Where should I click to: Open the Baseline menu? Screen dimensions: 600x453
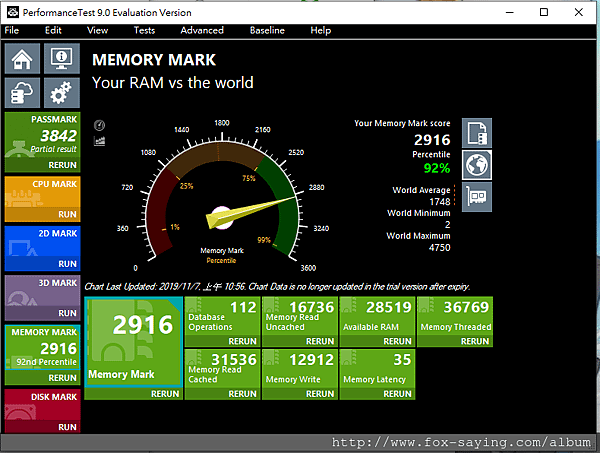coord(267,31)
